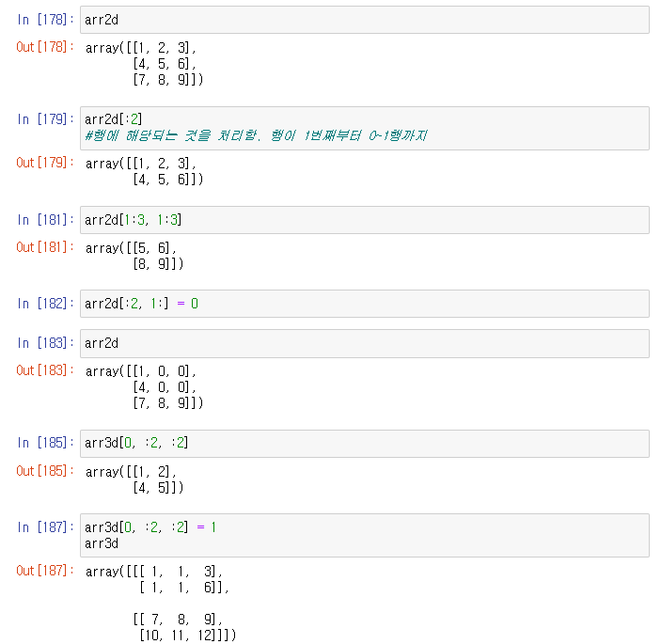
Task: Click the Out[181] prompt label
Action: pyautogui.click(x=45, y=247)
